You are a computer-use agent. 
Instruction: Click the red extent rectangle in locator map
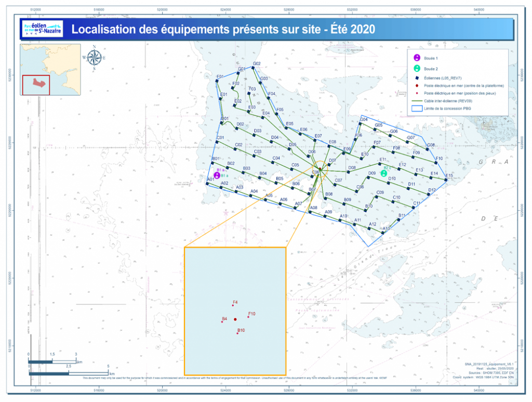click(36, 85)
